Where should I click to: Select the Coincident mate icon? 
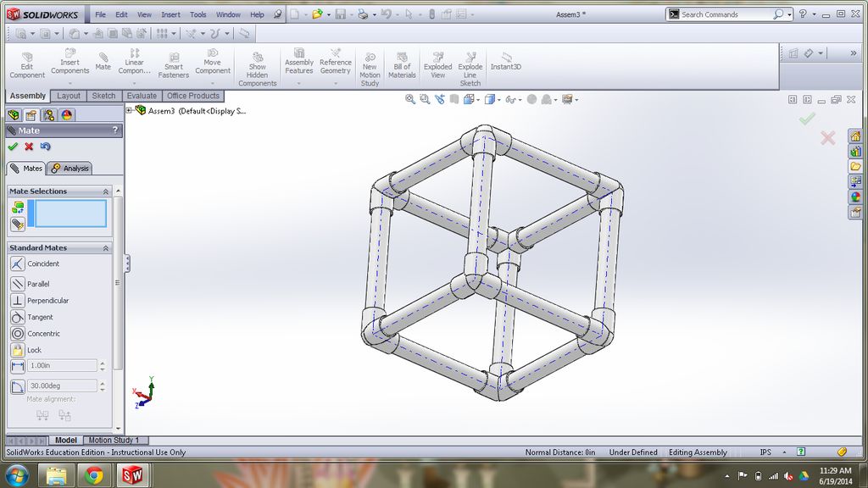17,264
